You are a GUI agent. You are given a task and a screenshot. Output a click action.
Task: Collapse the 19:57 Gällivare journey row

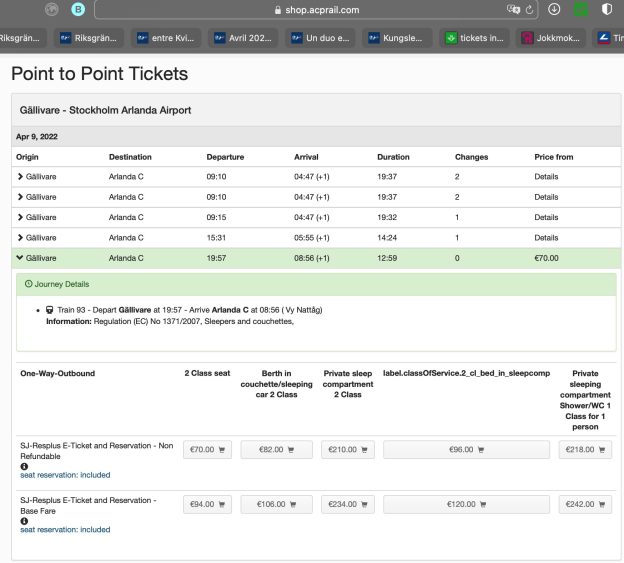pos(20,258)
